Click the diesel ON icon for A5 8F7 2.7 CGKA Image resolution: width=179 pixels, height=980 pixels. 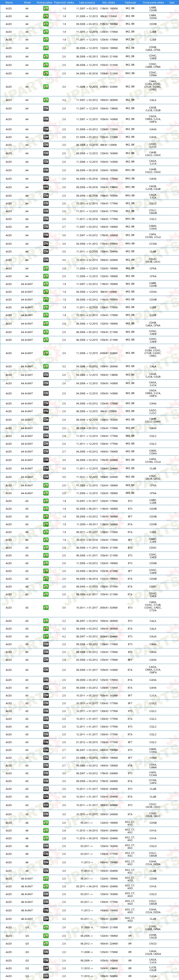(46, 758)
